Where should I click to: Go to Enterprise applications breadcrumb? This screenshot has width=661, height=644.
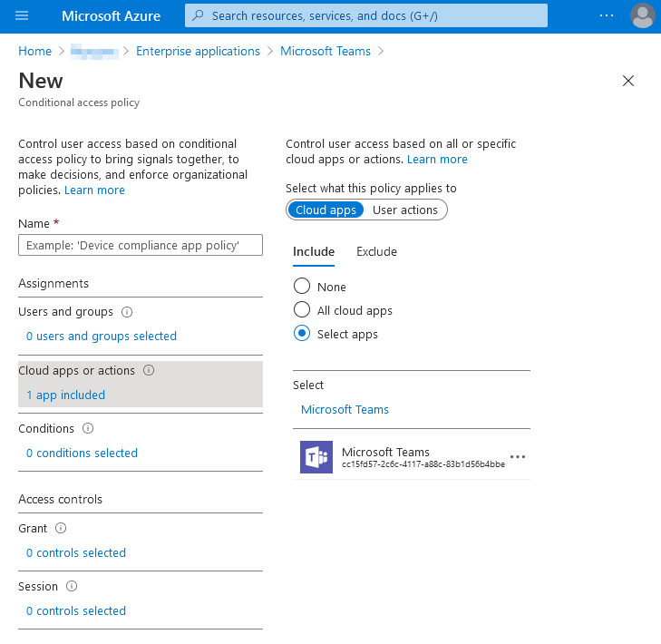coord(198,52)
